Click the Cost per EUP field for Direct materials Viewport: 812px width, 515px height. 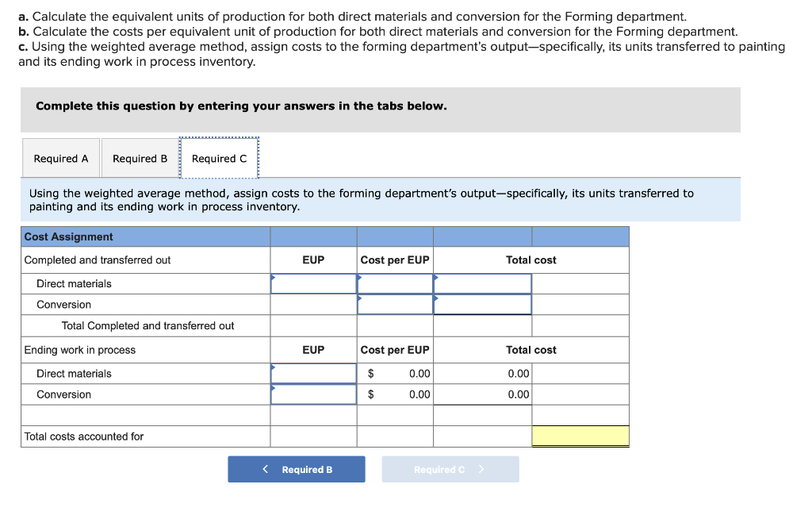point(395,282)
